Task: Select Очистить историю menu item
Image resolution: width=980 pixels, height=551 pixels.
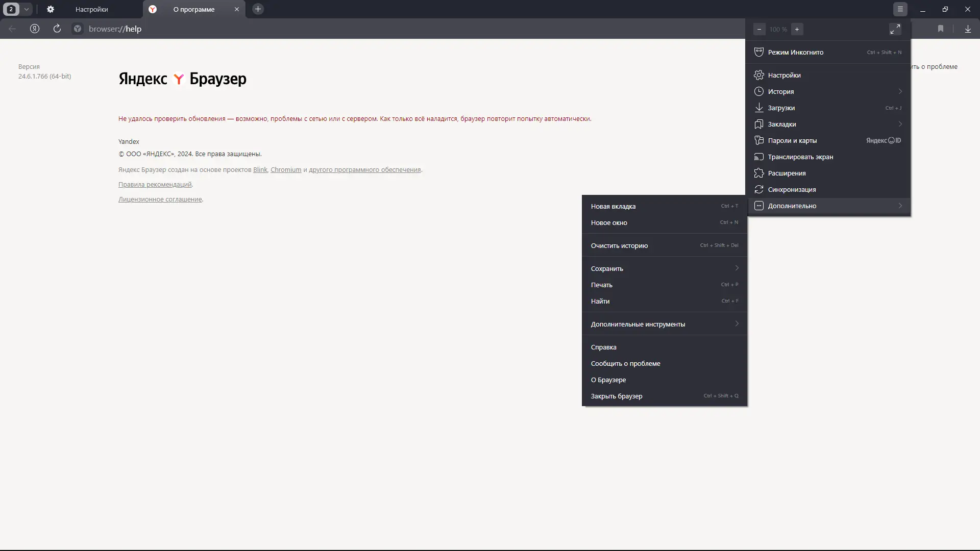Action: [619, 245]
